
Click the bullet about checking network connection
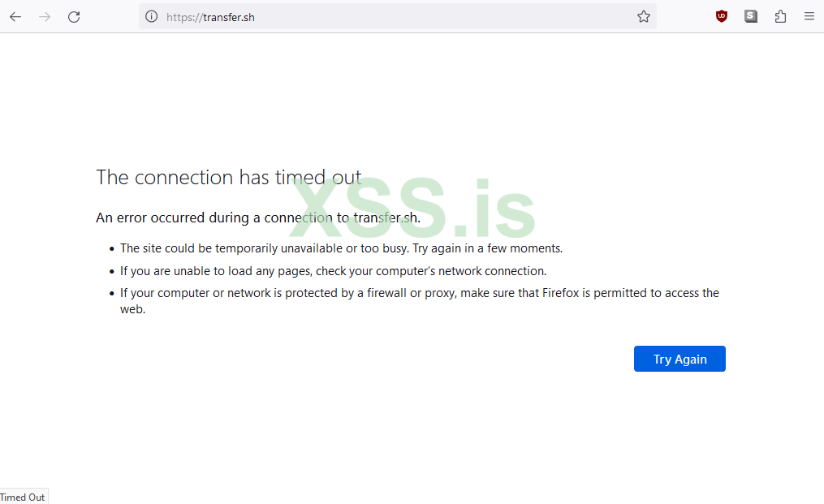pos(333,271)
